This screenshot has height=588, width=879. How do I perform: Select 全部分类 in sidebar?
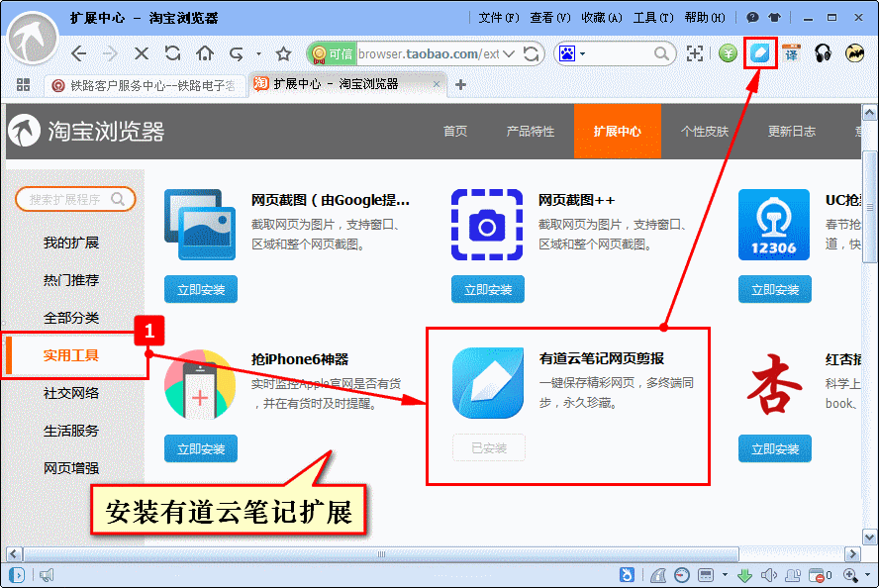pyautogui.click(x=71, y=318)
